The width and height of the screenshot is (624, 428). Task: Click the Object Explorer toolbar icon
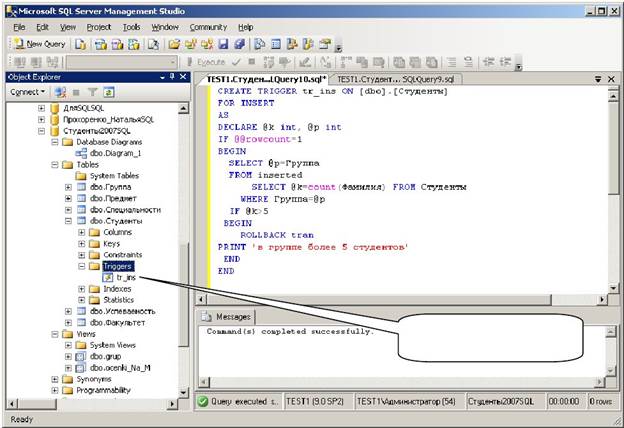(292, 44)
